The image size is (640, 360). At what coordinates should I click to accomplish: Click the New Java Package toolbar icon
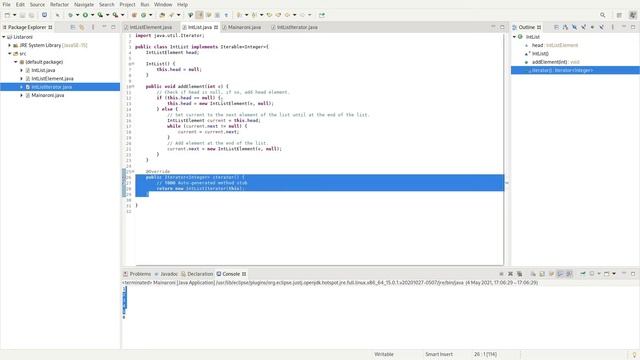coord(134,15)
